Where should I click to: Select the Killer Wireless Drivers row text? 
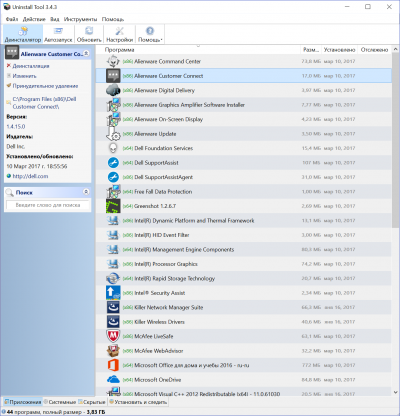(x=159, y=322)
